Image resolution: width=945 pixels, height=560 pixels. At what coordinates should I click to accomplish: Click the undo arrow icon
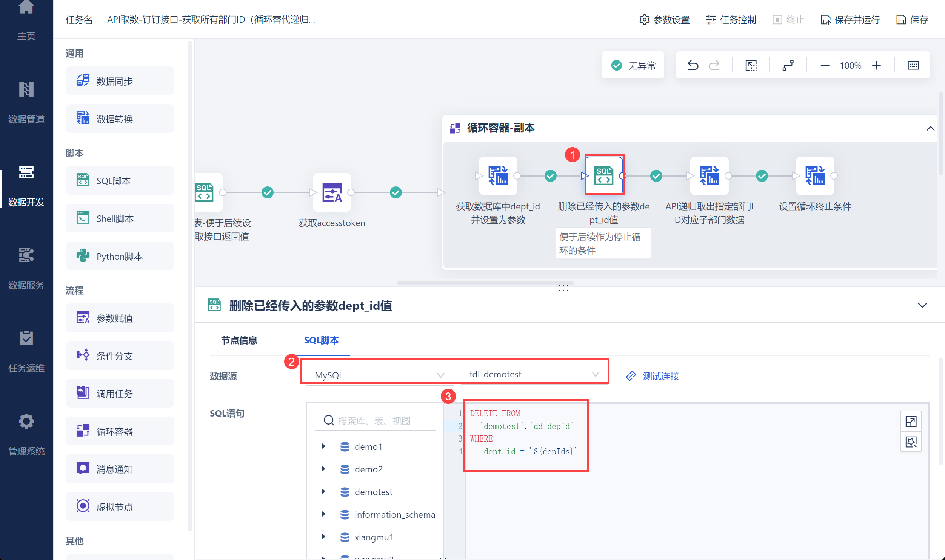pyautogui.click(x=693, y=65)
